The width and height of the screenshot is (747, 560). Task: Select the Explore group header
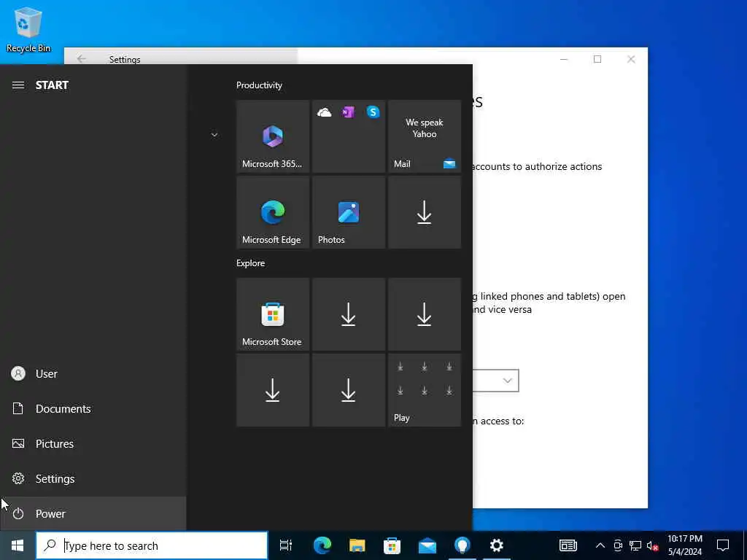251,263
